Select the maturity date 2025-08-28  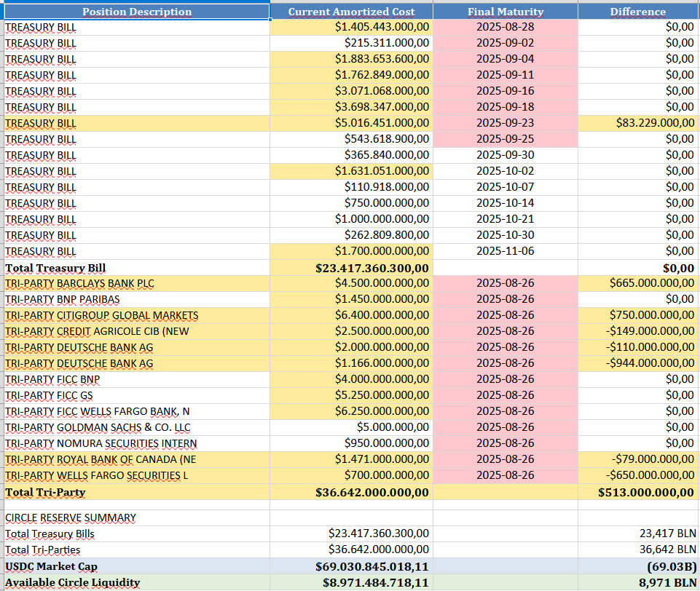[506, 27]
